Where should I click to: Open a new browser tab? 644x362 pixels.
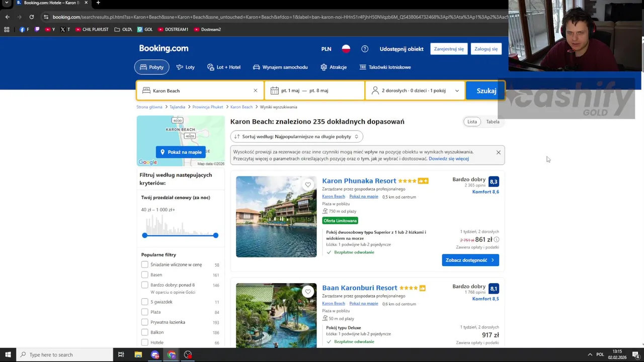[x=98, y=3]
